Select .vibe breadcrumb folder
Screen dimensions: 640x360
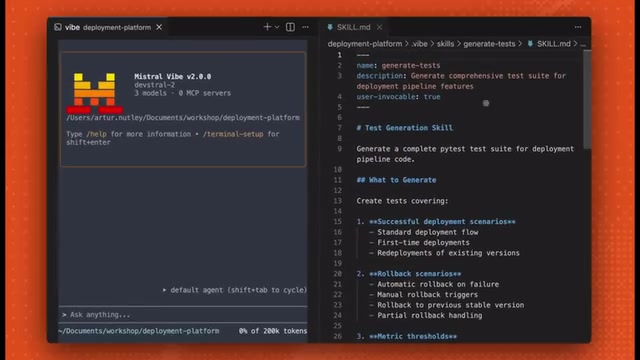click(419, 44)
